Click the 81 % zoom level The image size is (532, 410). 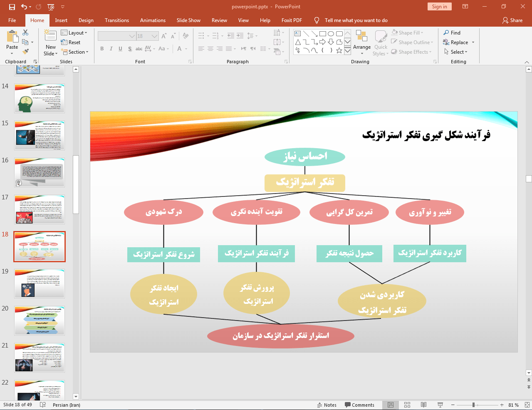click(x=514, y=405)
